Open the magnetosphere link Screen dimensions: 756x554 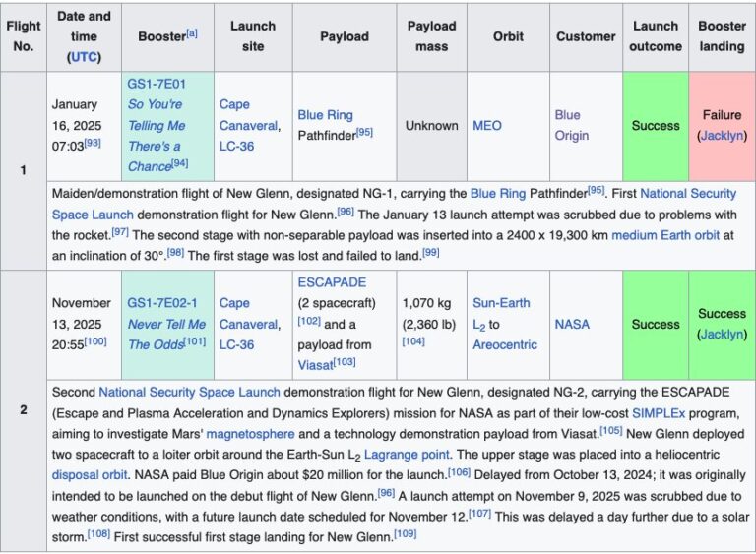pos(250,434)
